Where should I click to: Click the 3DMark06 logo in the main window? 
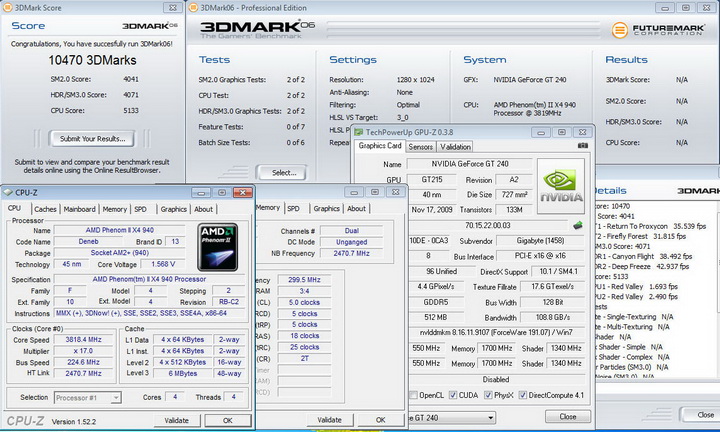(257, 29)
